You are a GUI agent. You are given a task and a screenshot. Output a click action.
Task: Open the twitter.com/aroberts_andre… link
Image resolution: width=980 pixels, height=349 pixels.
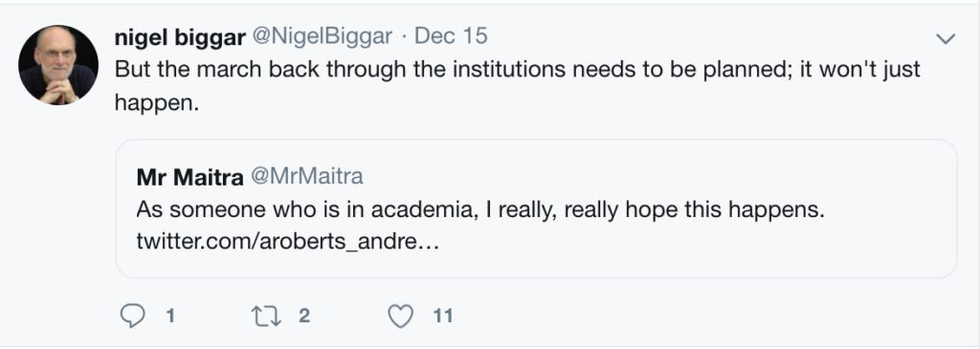(287, 241)
